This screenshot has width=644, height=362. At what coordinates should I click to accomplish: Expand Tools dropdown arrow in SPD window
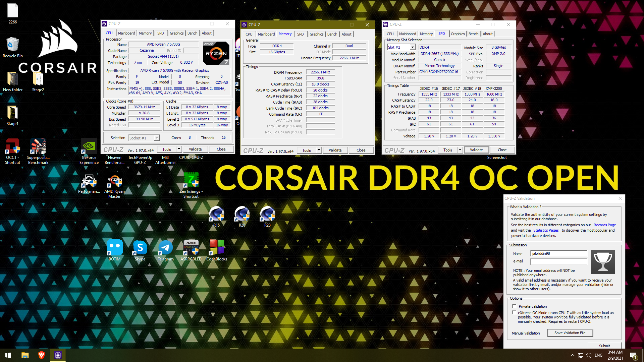click(460, 150)
